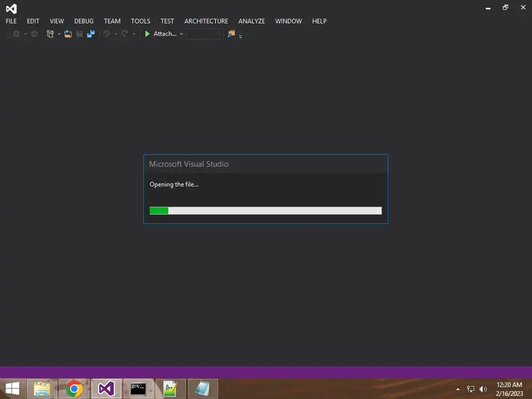Click the Opening the file... message
532x399 pixels.
pos(174,184)
